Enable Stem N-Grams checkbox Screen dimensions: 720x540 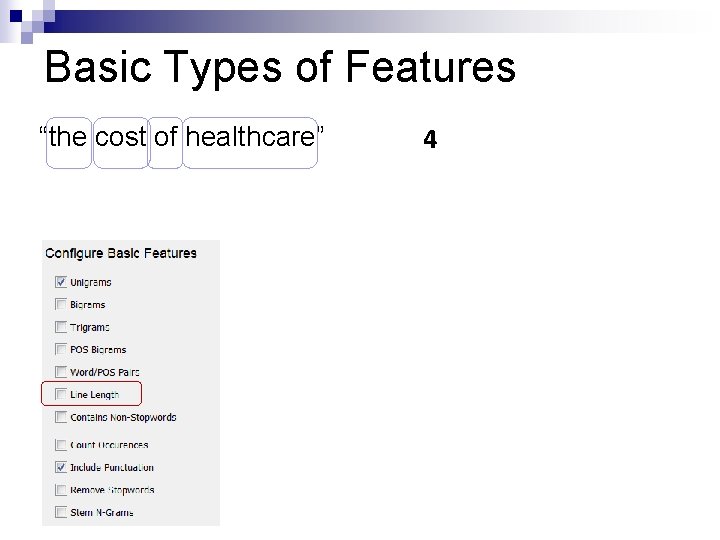(x=61, y=512)
